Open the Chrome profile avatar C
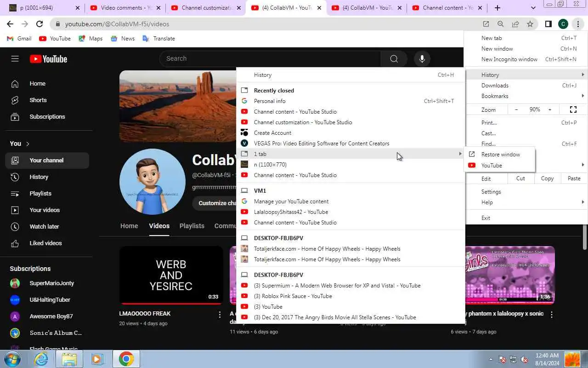The height and width of the screenshot is (368, 588). tap(563, 24)
